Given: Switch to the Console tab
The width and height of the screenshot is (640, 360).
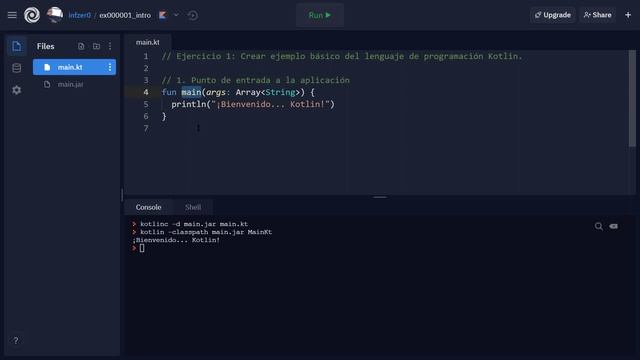Looking at the screenshot, I should tap(149, 207).
